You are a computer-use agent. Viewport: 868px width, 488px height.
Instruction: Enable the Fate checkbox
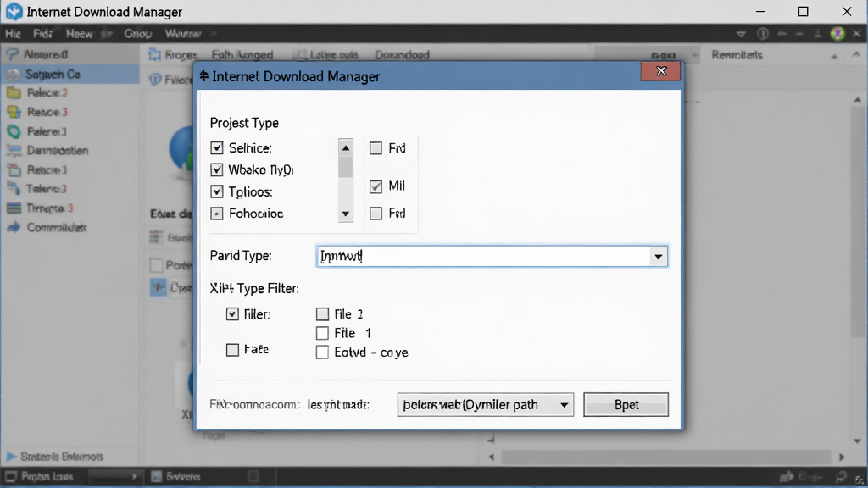[232, 350]
